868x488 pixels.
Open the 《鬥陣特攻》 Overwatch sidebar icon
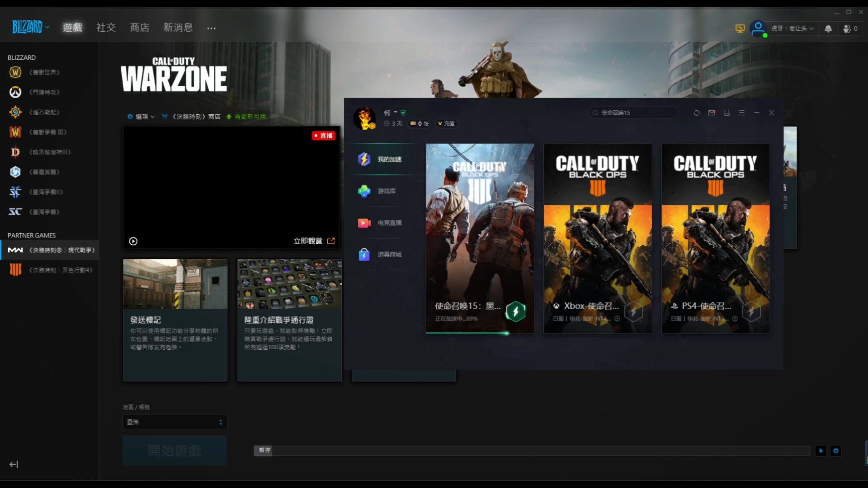tap(15, 92)
